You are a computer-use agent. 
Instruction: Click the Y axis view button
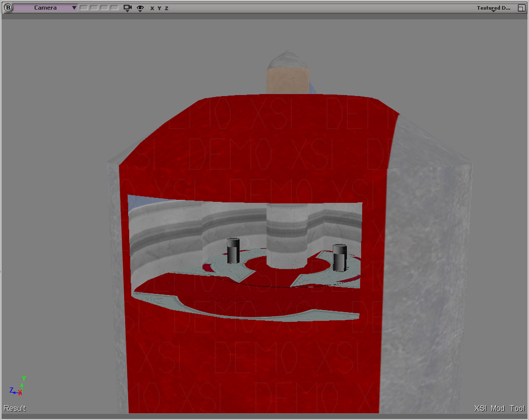159,8
